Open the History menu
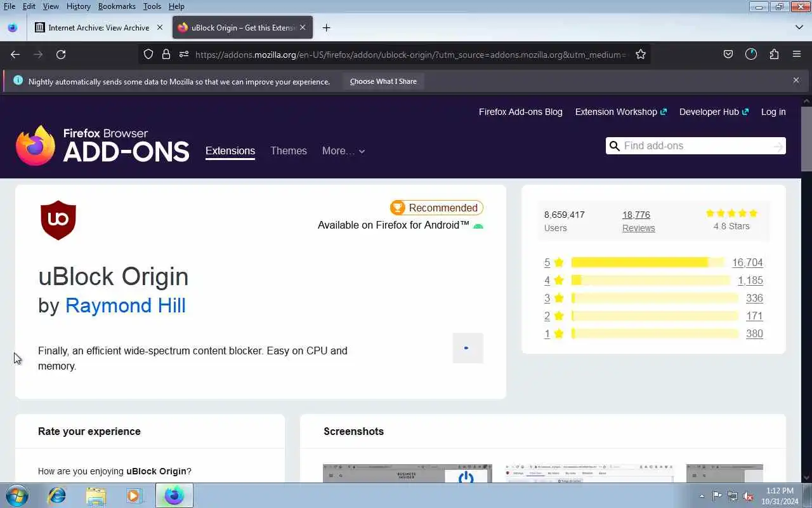The height and width of the screenshot is (508, 812). [79, 6]
